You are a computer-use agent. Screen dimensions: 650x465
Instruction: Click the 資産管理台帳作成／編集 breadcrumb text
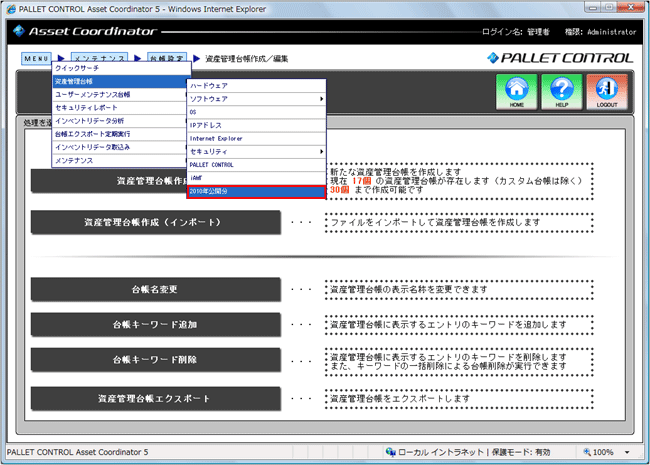pos(247,58)
